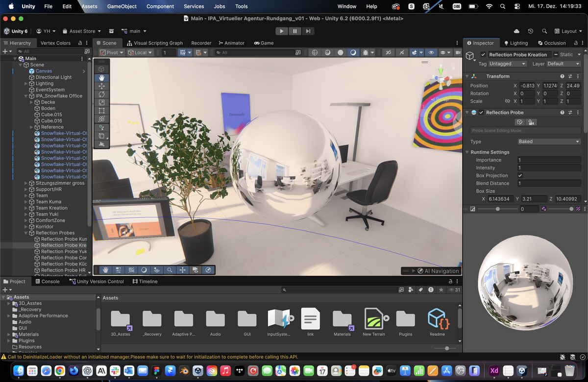Click the Step frame button
Screen dimensions: 588x382
[x=308, y=31]
